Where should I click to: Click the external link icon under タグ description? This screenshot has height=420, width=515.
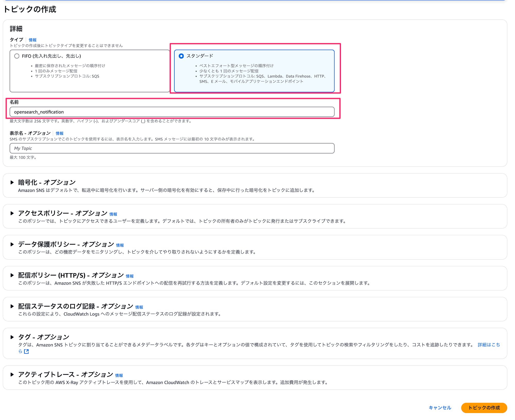26,352
